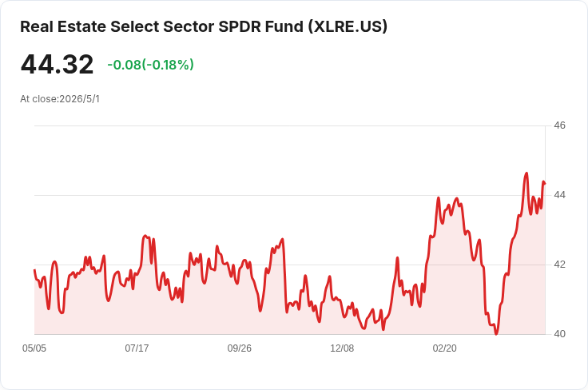
Task: Click the current price 44.32
Action: (57, 65)
